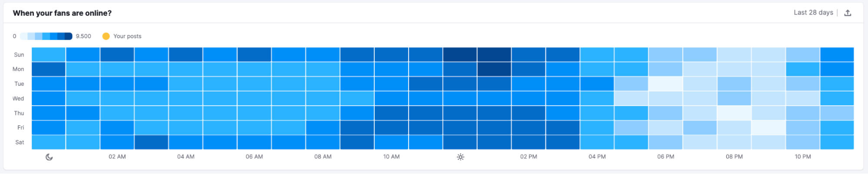868x174 pixels.
Task: Click the Your posts legend label
Action: click(x=127, y=36)
